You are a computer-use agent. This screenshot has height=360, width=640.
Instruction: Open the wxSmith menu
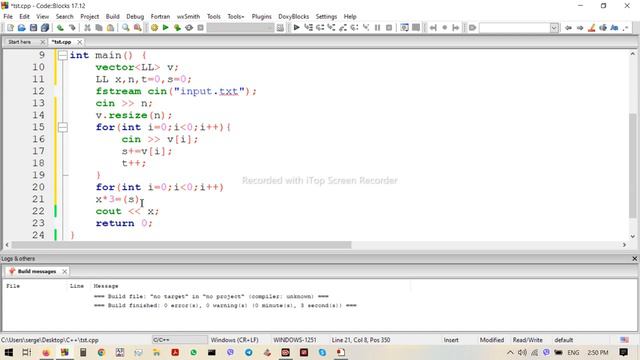[188, 16]
